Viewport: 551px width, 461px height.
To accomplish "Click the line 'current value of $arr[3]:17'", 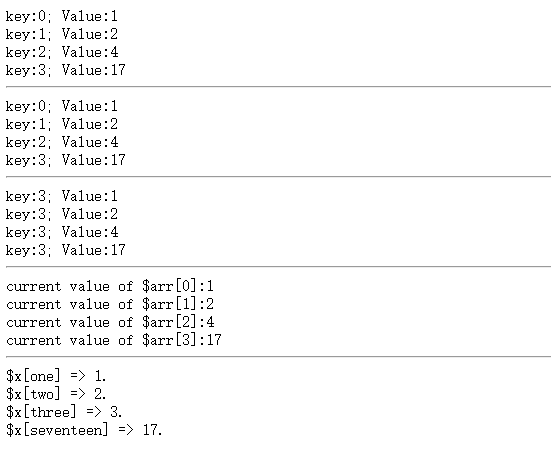I will 114,340.
